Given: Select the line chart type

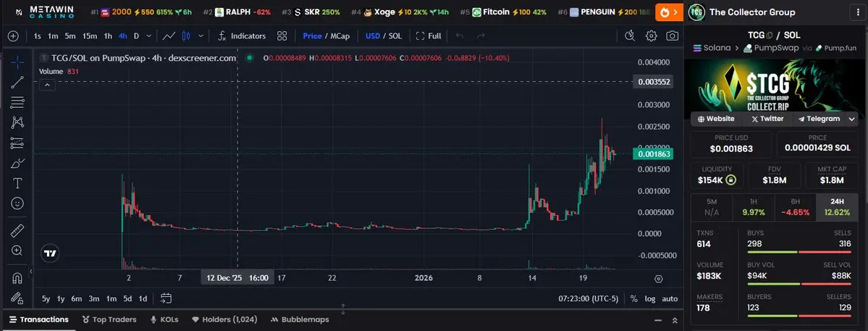Looking at the screenshot, I should (x=169, y=36).
